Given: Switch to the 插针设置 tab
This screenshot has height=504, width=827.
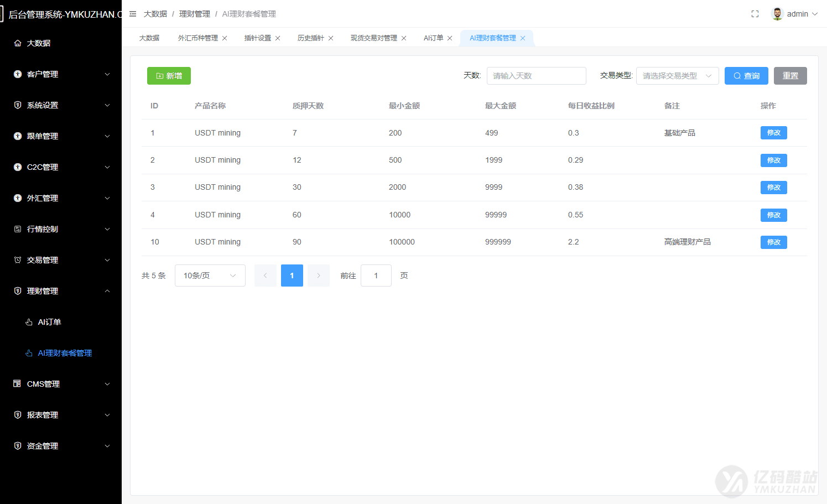Looking at the screenshot, I should (258, 38).
